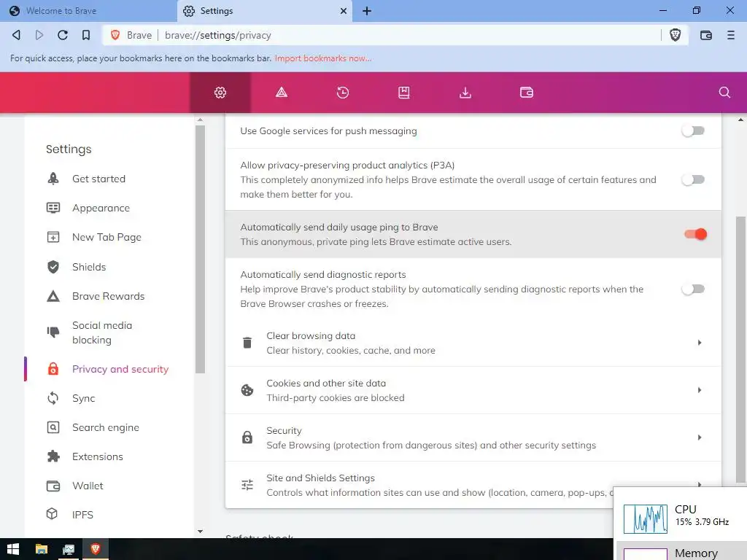This screenshot has height=560, width=747.
Task: Open Appearance settings section
Action: coord(101,208)
